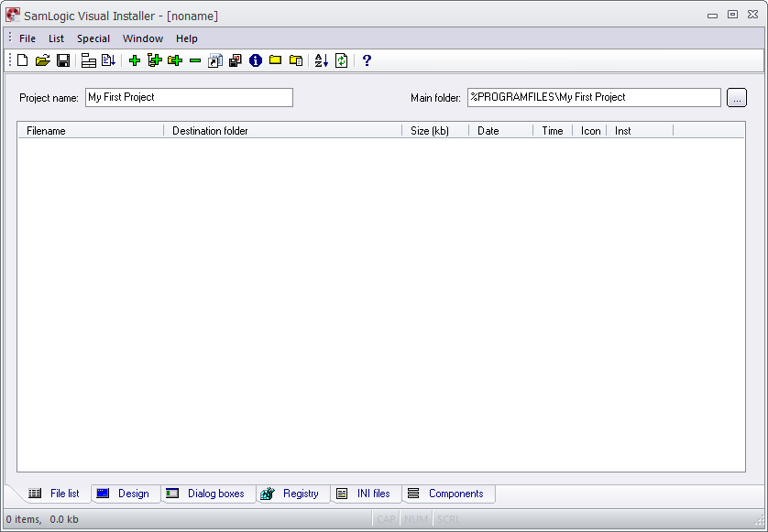768x532 pixels.
Task: Sort the list with the A-Z icon
Action: click(322, 60)
